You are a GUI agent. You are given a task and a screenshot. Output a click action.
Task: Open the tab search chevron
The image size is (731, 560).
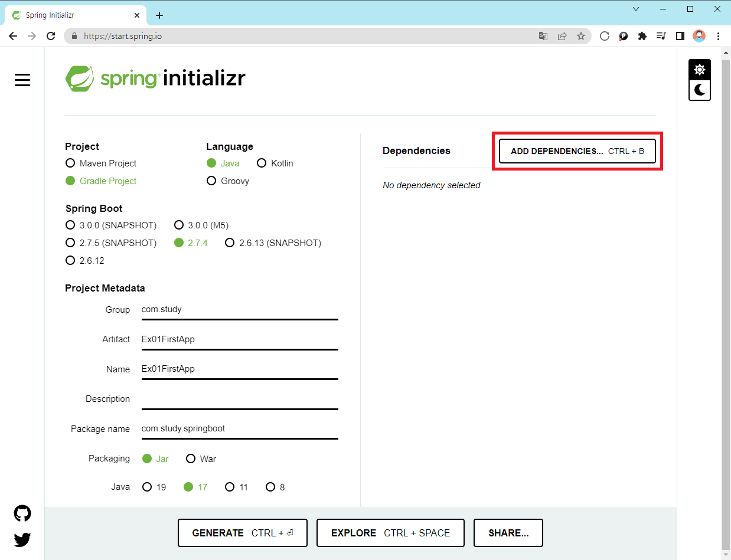point(636,9)
